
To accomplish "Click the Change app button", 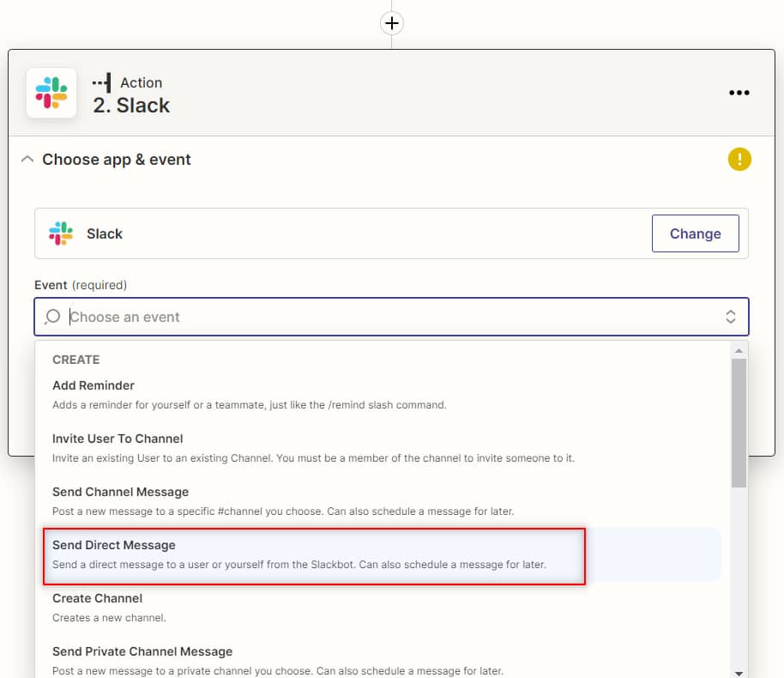I will coord(695,233).
